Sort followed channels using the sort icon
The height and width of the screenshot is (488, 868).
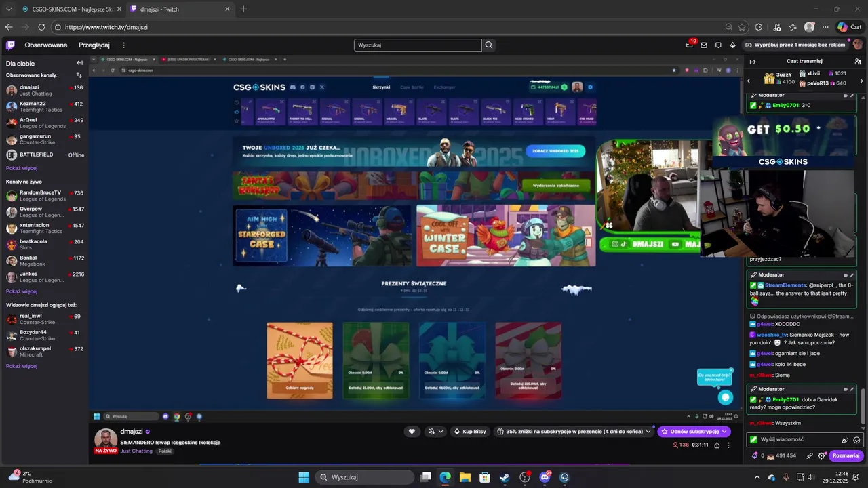(79, 75)
